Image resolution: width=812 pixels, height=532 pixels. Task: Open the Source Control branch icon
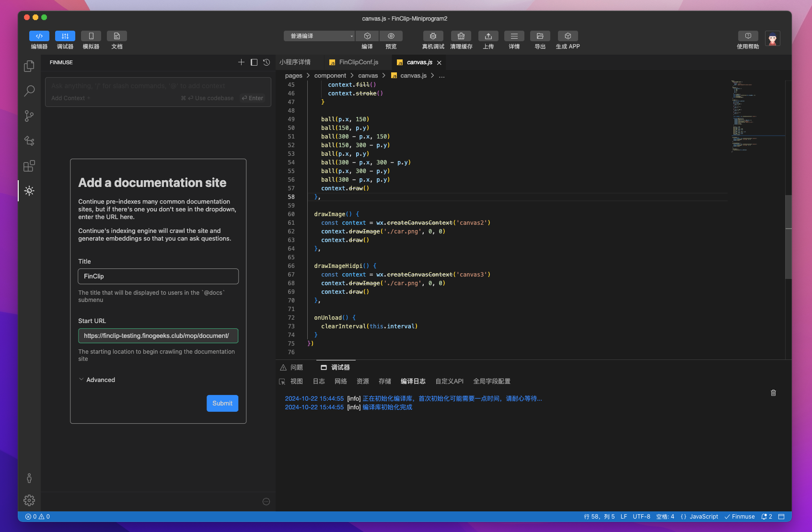[29, 116]
